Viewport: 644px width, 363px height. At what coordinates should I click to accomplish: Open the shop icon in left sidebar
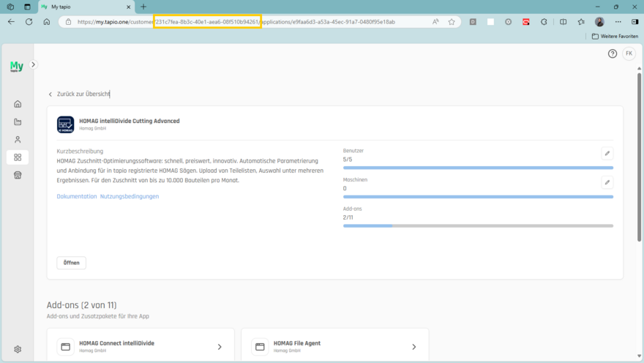pyautogui.click(x=18, y=176)
